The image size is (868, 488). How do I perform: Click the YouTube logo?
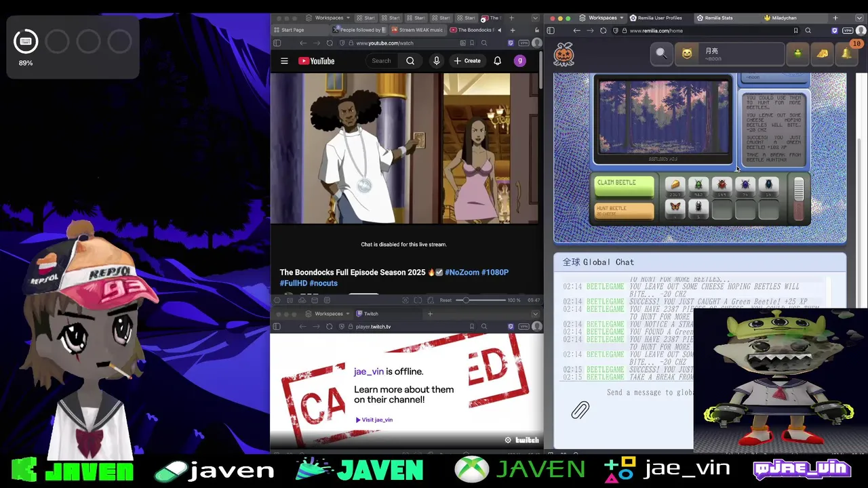(316, 61)
